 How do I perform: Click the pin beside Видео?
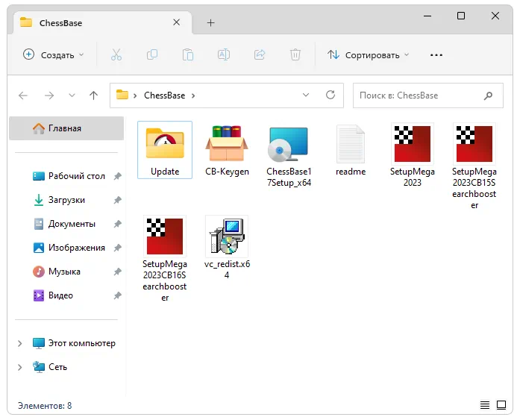click(x=117, y=295)
